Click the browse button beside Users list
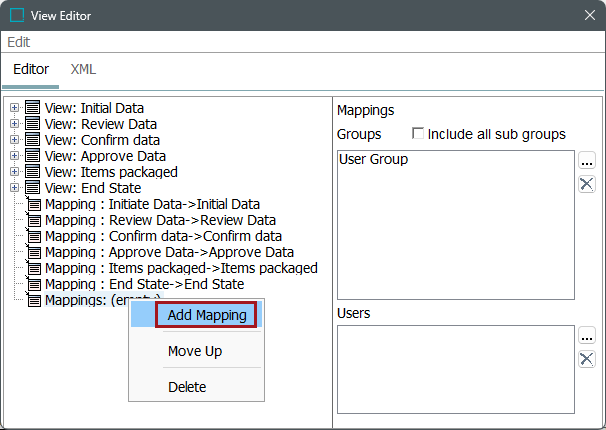The height and width of the screenshot is (430, 606). (587, 336)
